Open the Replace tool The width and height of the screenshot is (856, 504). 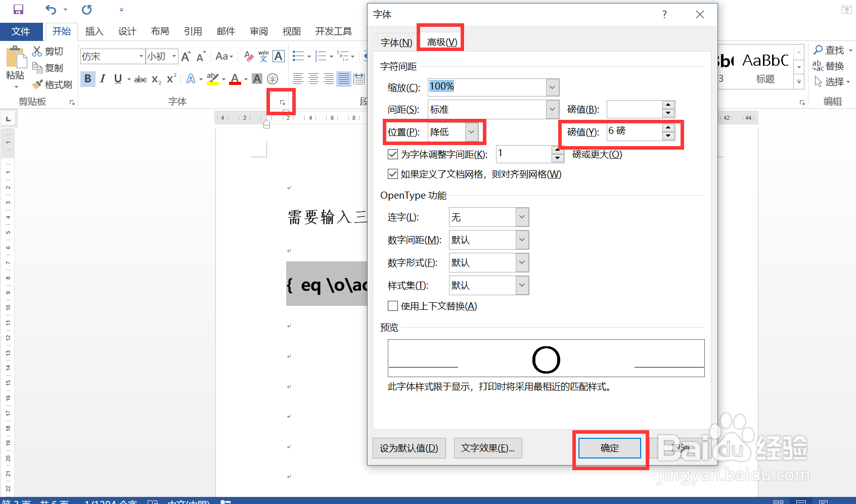(x=835, y=65)
